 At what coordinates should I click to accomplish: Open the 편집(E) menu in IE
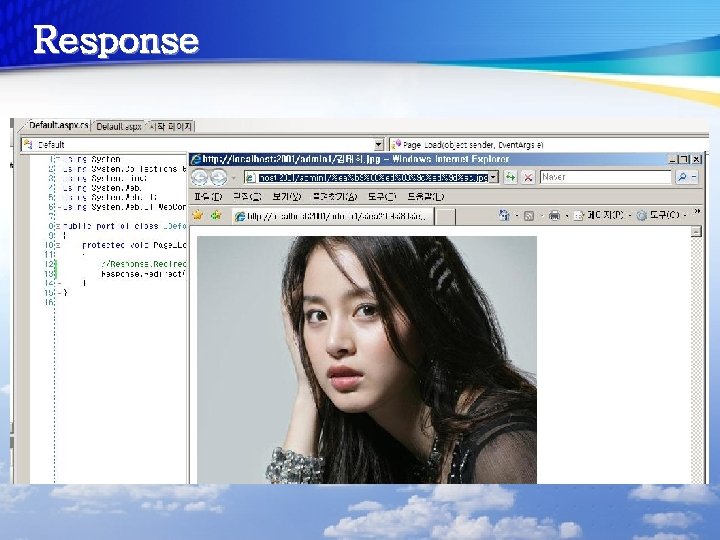(247, 197)
